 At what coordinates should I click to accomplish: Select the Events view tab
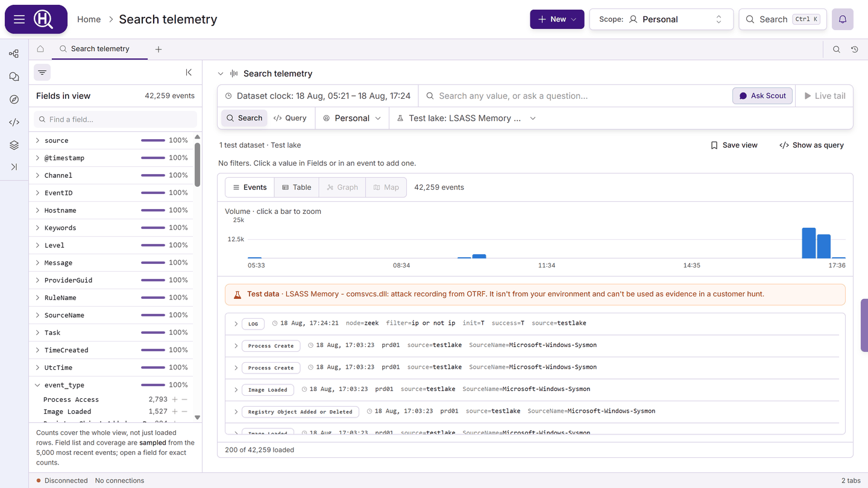pyautogui.click(x=250, y=187)
